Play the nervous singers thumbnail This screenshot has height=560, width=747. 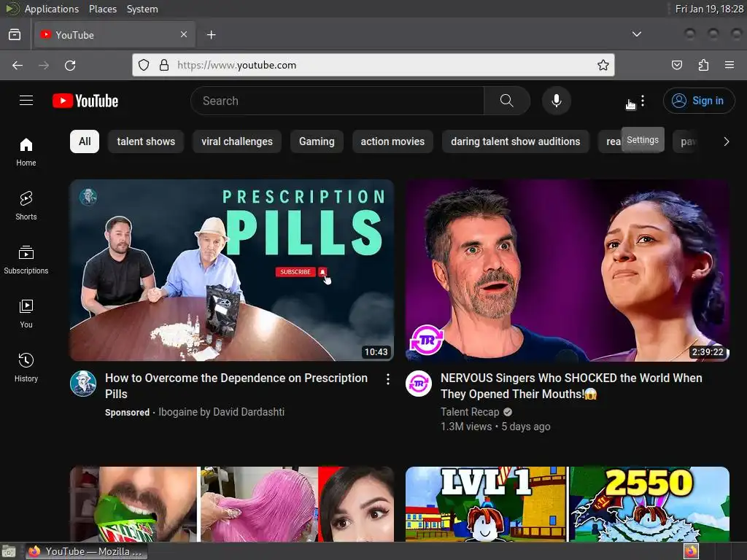click(567, 270)
